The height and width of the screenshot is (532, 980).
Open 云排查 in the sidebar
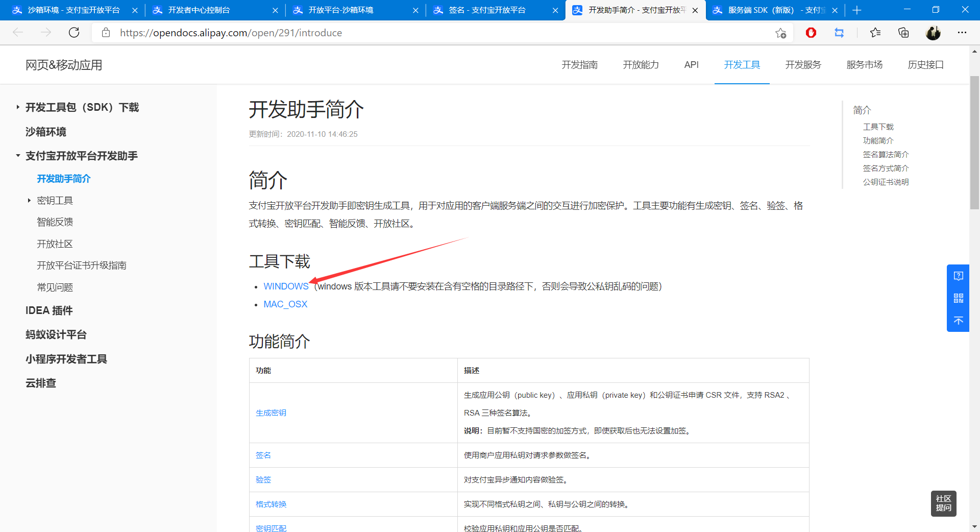pos(41,383)
